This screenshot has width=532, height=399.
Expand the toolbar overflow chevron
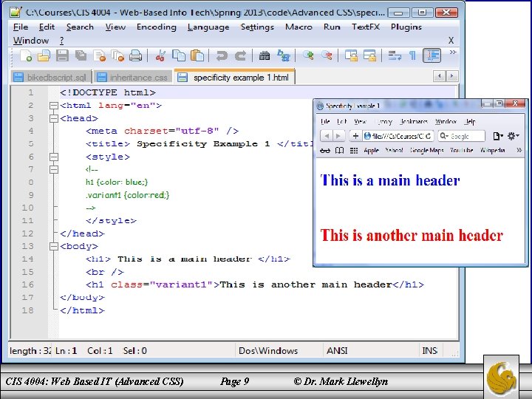pyautogui.click(x=453, y=52)
